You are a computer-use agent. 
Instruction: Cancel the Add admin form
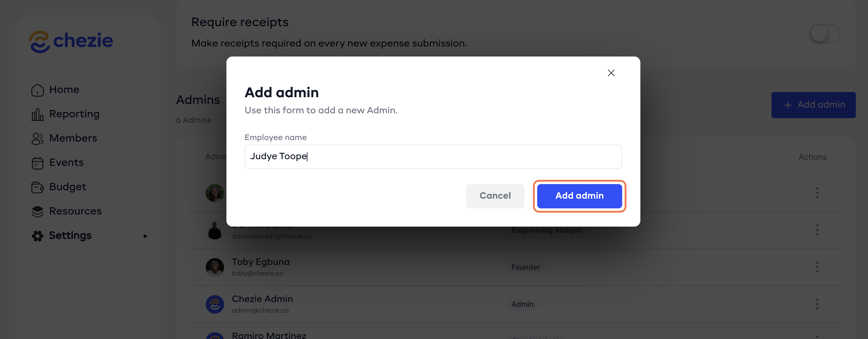(495, 196)
